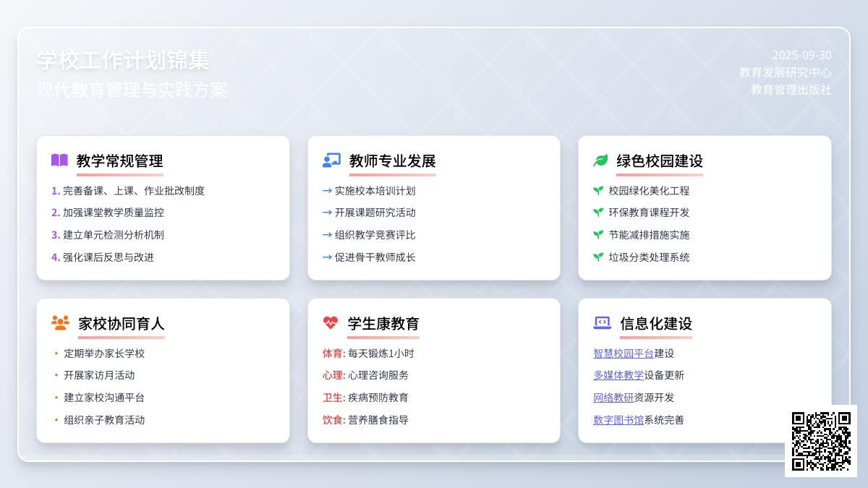
Task: Click the green leaf icon beside 绿色校园建设
Action: (x=600, y=160)
